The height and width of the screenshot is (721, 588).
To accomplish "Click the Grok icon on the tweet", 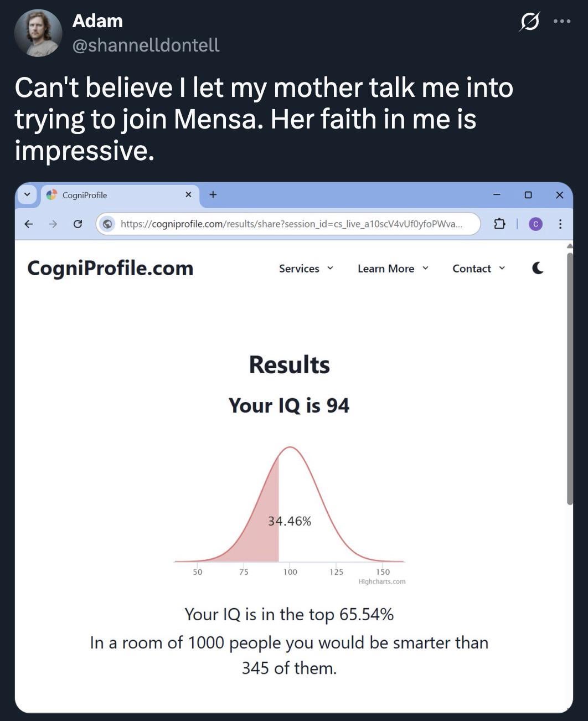I will pyautogui.click(x=529, y=22).
